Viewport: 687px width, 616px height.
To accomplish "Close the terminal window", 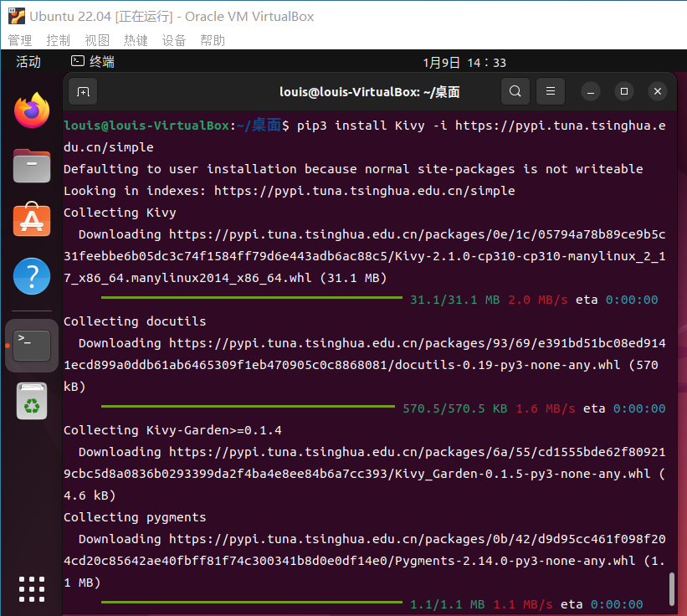I will click(657, 91).
